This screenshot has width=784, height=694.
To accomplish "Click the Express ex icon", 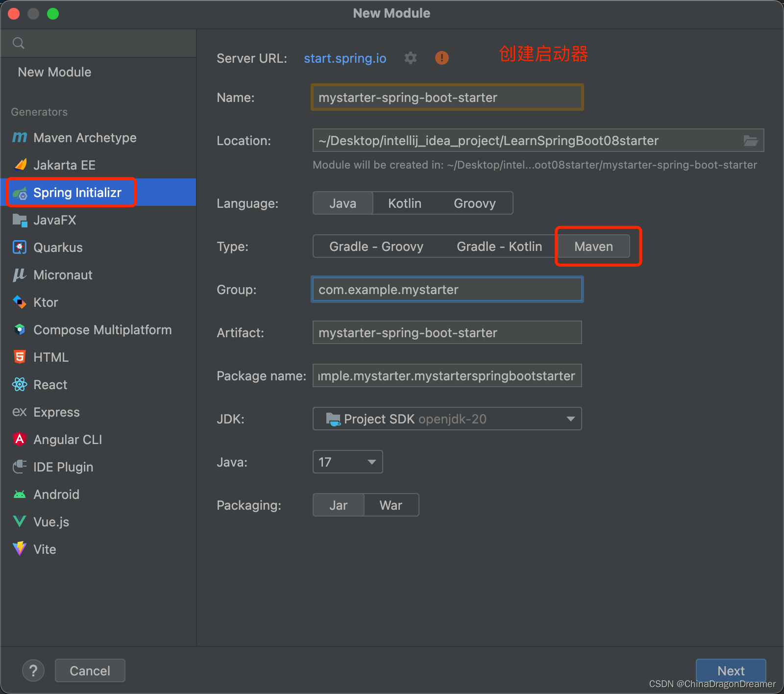I will click(x=20, y=412).
